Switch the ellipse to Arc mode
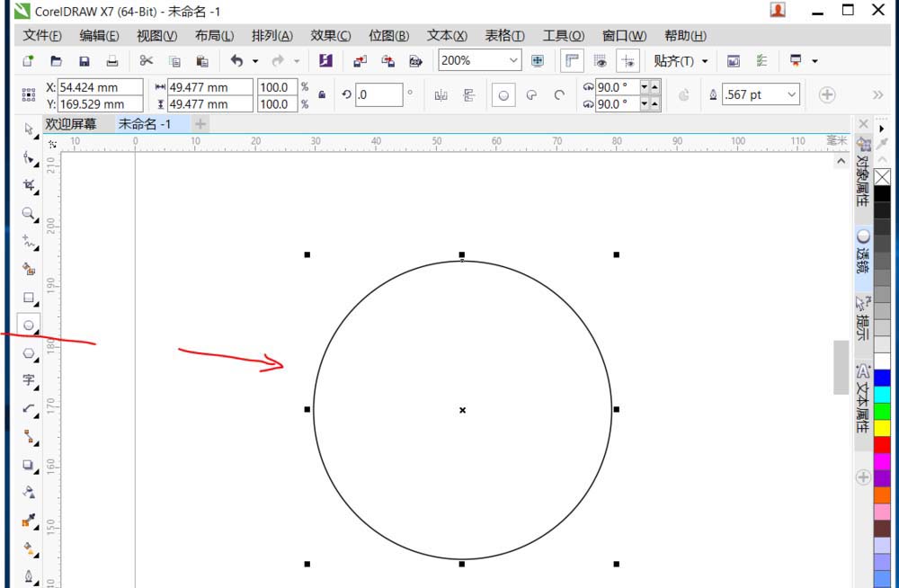The height and width of the screenshot is (588, 899). (560, 94)
